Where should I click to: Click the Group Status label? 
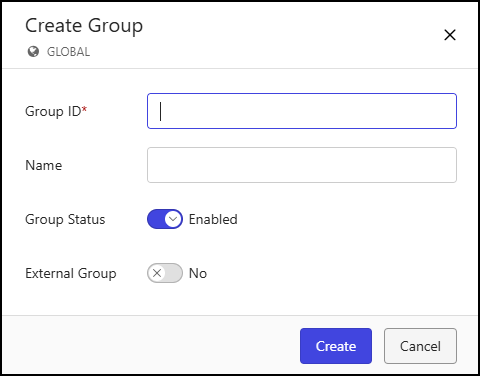point(65,219)
